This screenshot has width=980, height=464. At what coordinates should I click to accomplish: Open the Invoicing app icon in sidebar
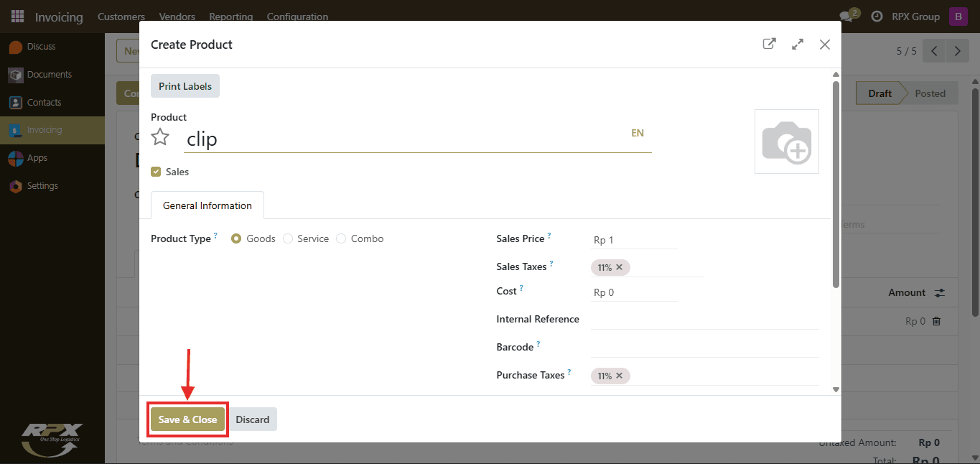[x=16, y=131]
